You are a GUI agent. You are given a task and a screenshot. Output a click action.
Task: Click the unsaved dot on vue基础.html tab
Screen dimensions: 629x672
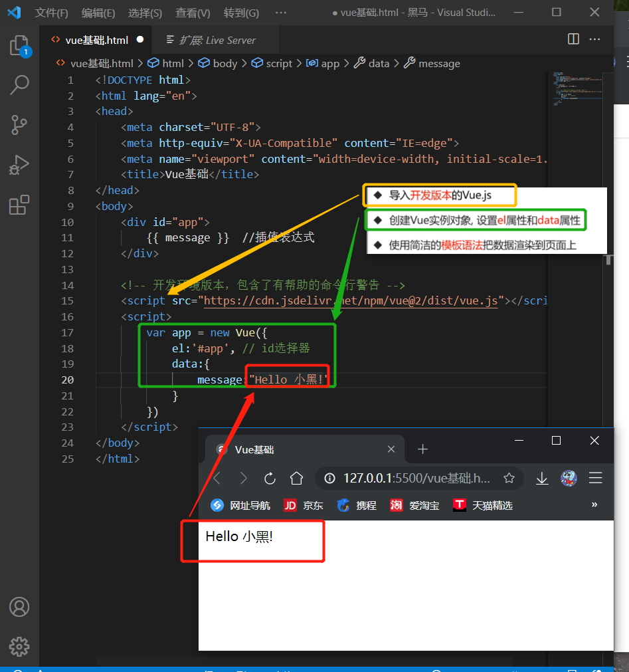point(140,39)
